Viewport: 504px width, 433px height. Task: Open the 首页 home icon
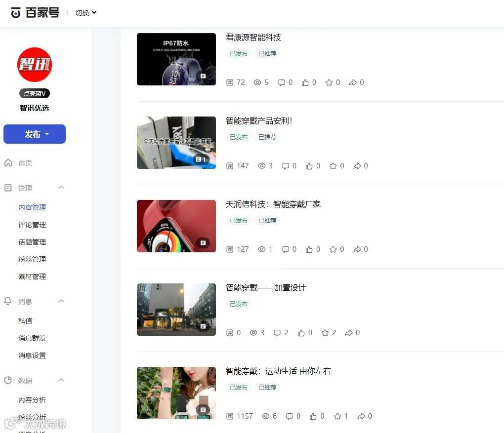8,163
